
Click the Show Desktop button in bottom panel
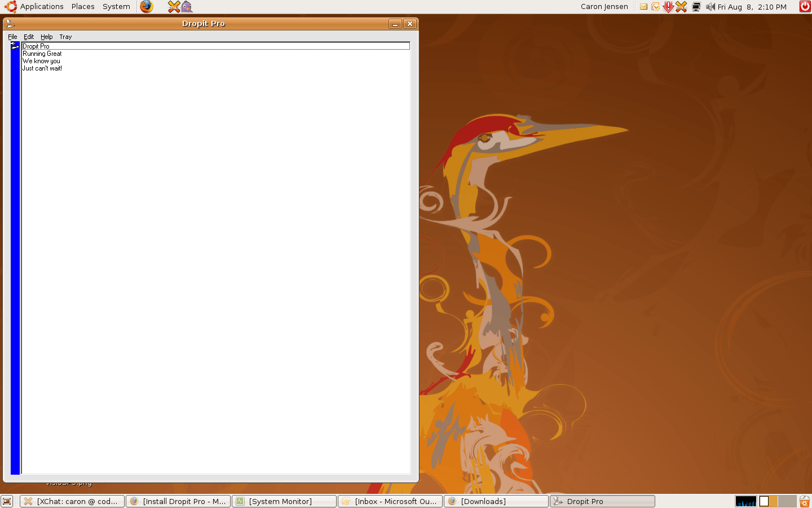7,501
